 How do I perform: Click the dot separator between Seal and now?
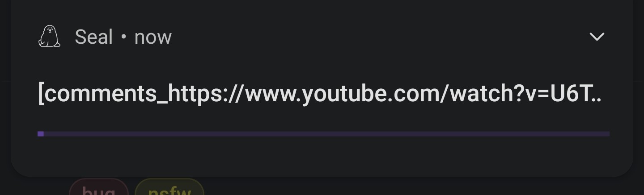pyautogui.click(x=123, y=37)
